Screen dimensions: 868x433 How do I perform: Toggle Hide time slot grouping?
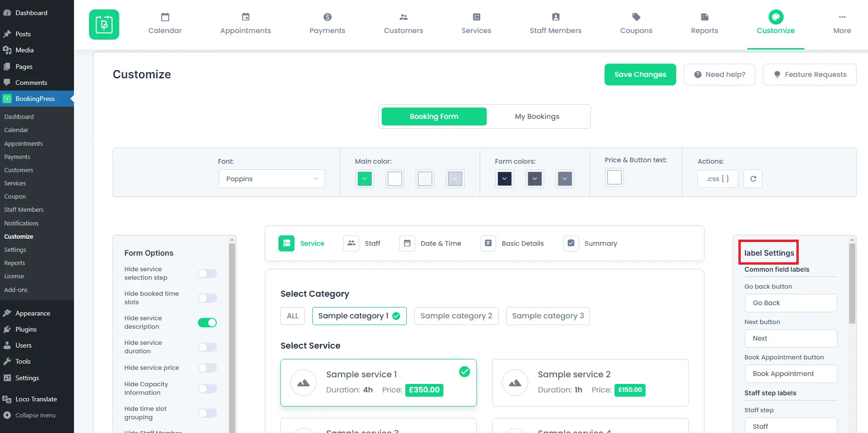click(x=207, y=413)
